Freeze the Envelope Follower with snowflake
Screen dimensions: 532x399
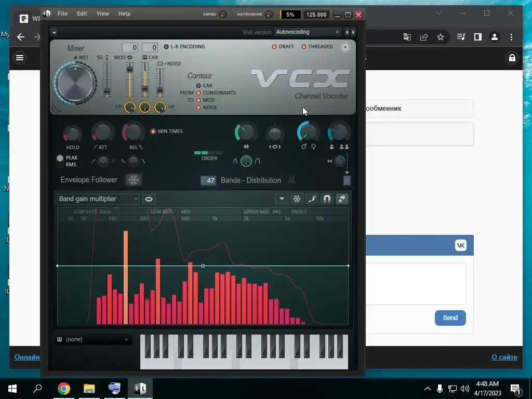coord(134,180)
